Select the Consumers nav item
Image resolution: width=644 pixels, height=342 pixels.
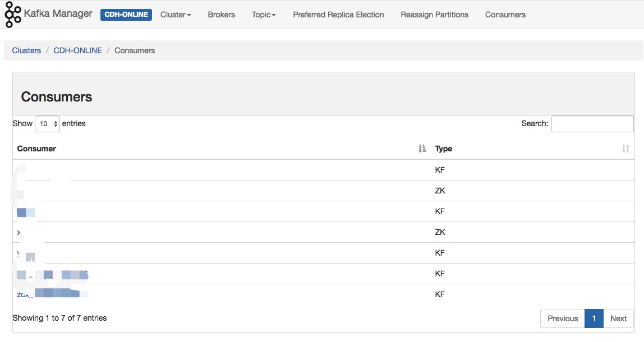pyautogui.click(x=505, y=15)
